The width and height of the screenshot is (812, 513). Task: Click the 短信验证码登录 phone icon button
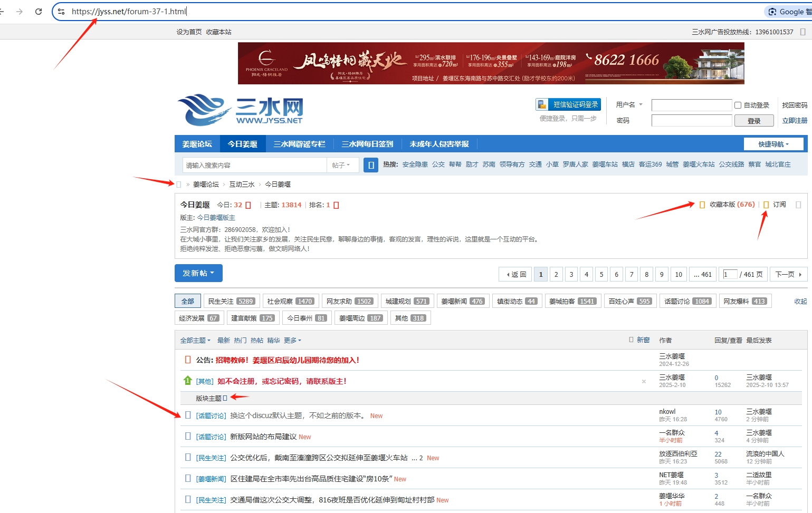point(568,104)
